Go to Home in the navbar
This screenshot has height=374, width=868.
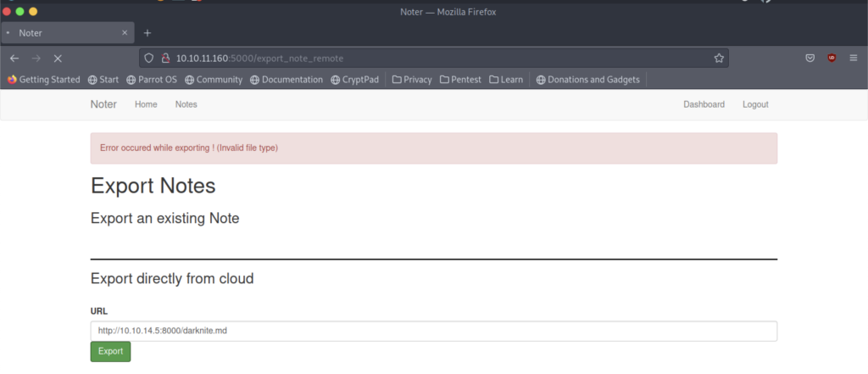[x=146, y=104]
